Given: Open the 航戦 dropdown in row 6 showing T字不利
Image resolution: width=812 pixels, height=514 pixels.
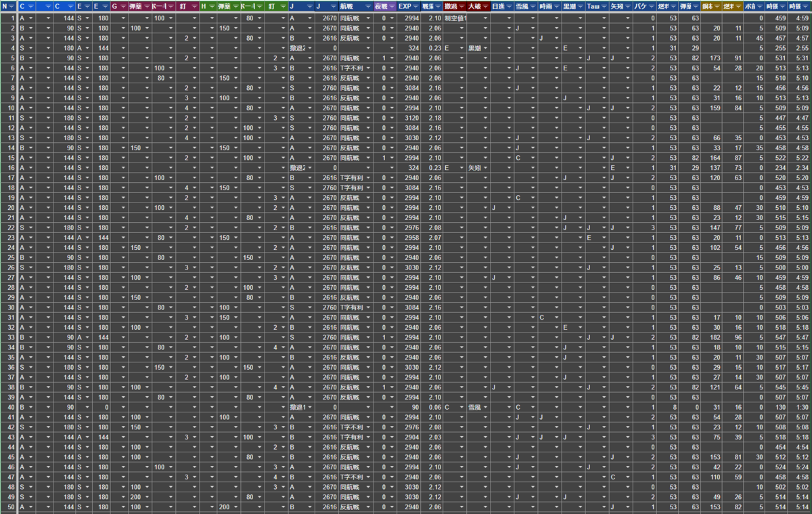Looking at the screenshot, I should tap(367, 68).
